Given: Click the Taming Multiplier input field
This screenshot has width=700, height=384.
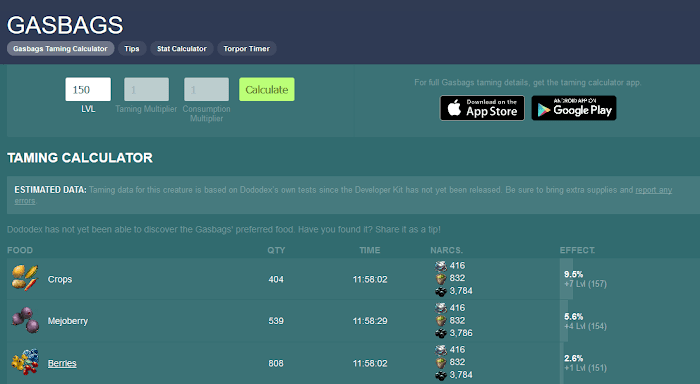Looking at the screenshot, I should point(146,89).
